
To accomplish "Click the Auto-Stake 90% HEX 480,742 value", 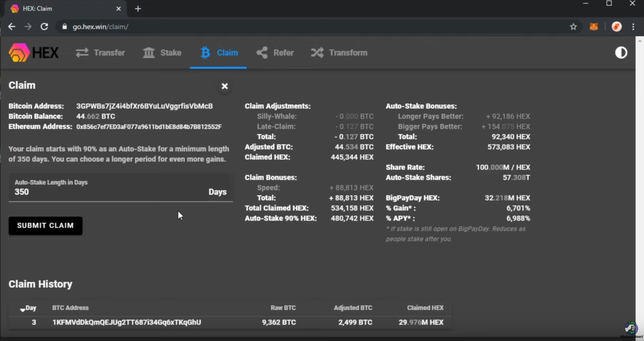I will (352, 218).
